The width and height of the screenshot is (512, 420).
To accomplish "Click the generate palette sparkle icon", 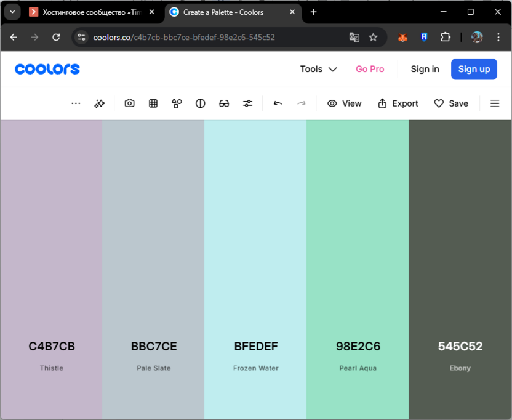I will coord(99,103).
